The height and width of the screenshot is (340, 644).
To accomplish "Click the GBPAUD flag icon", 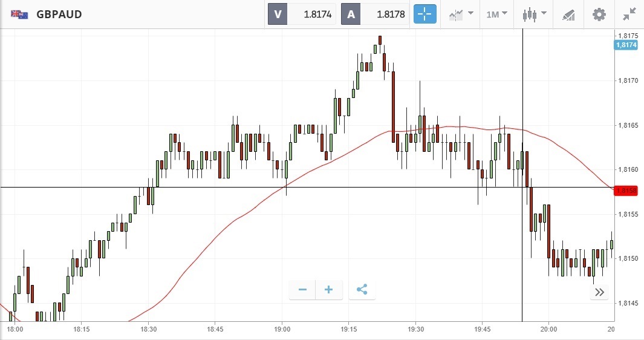I will pos(19,14).
